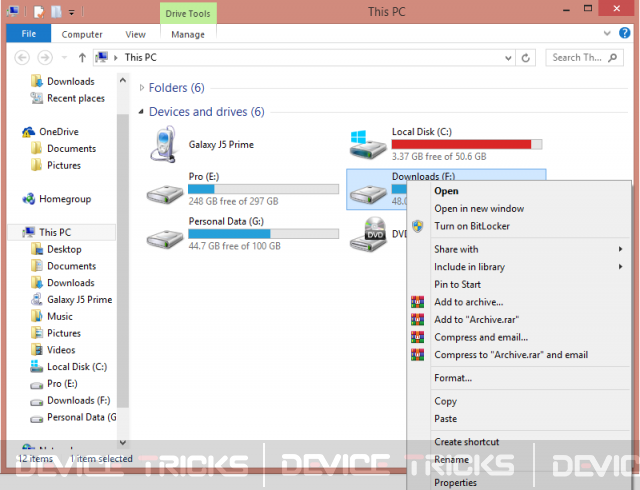Open the recent locations dropdown arrow
Image resolution: width=640 pixels, height=490 pixels.
64,58
